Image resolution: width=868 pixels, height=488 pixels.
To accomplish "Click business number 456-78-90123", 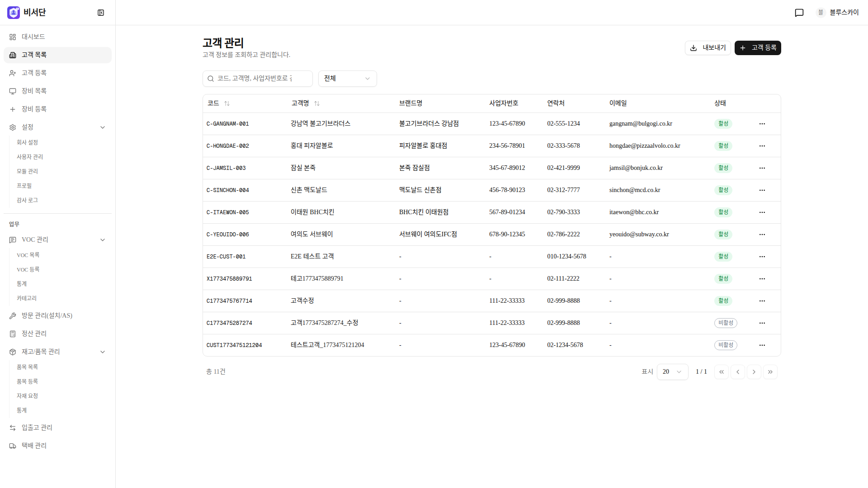I will pyautogui.click(x=507, y=190).
